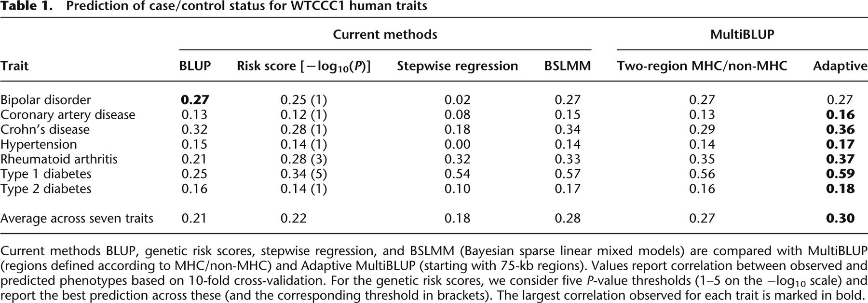Image resolution: width=868 pixels, height=303 pixels.
Task: Select the "Rheumatoid arthritis" row label
Action: point(59,159)
